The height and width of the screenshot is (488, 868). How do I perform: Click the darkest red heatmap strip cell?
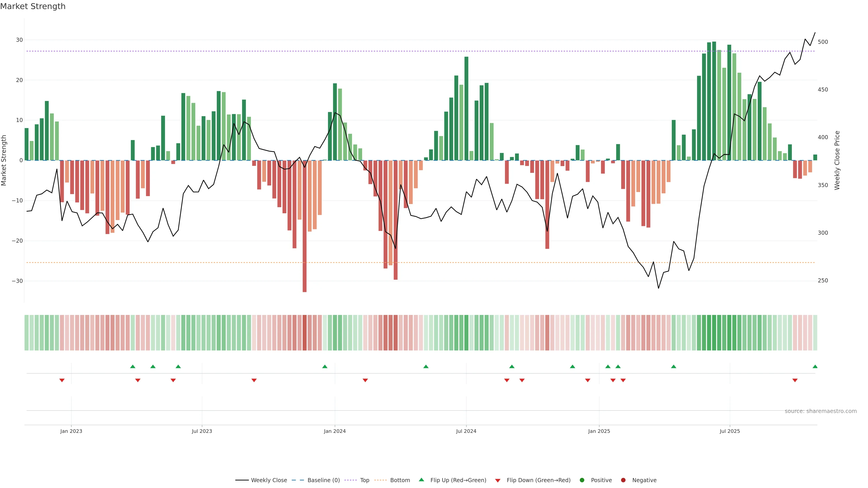[x=305, y=333]
